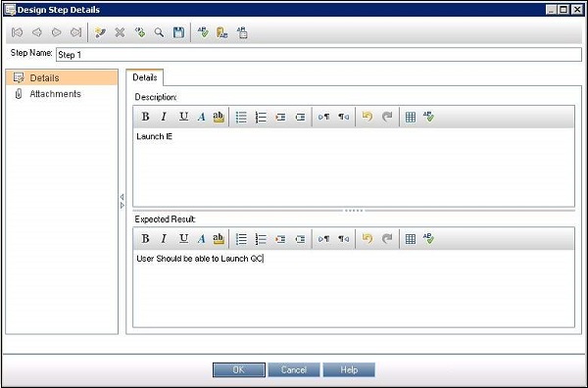Switch to the Details tab
This screenshot has height=388, width=588.
click(145, 77)
